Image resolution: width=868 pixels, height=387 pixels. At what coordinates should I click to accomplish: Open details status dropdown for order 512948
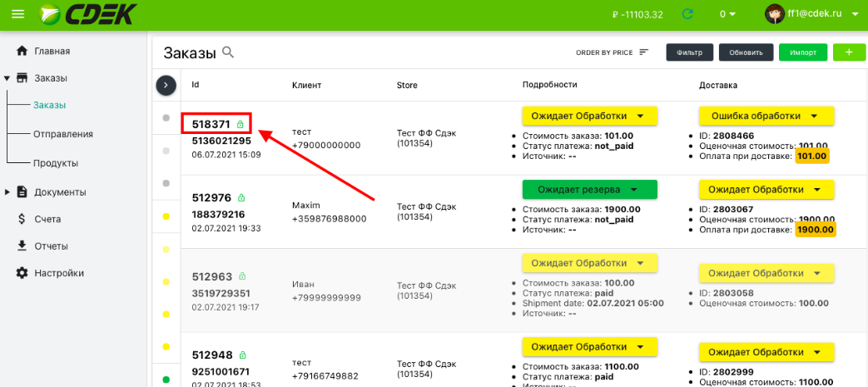coord(589,346)
